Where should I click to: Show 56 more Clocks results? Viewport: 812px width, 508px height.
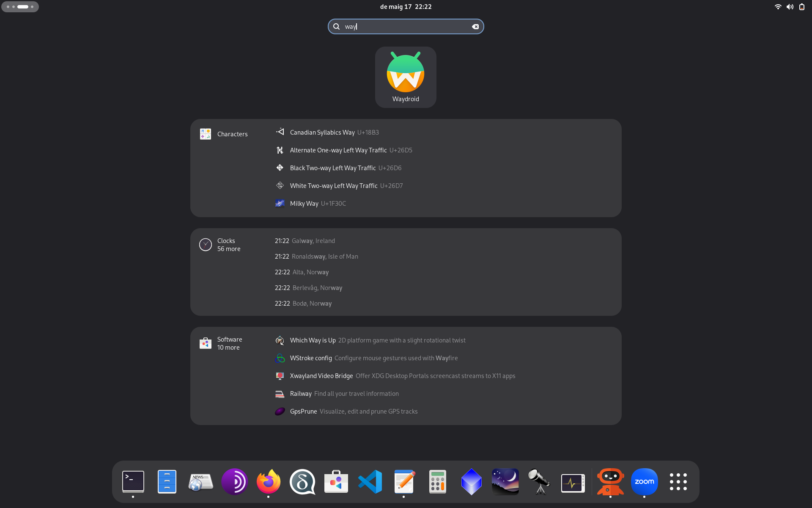229,249
